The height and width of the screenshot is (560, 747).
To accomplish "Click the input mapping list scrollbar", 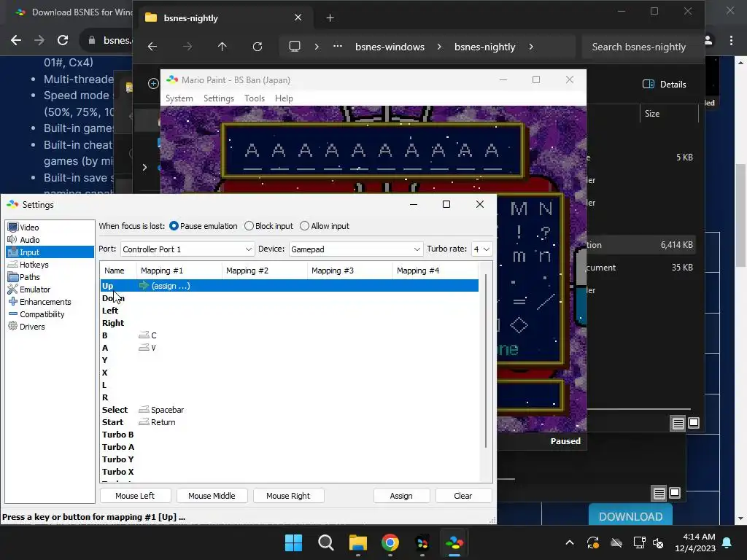I will coord(485,361).
